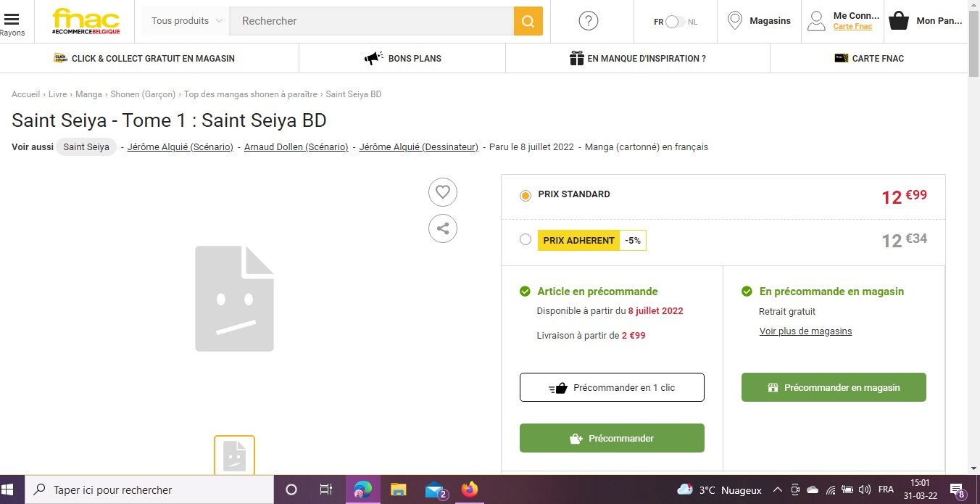Open the weather 3°C Nuageux widget
This screenshot has width=980, height=504.
click(719, 490)
